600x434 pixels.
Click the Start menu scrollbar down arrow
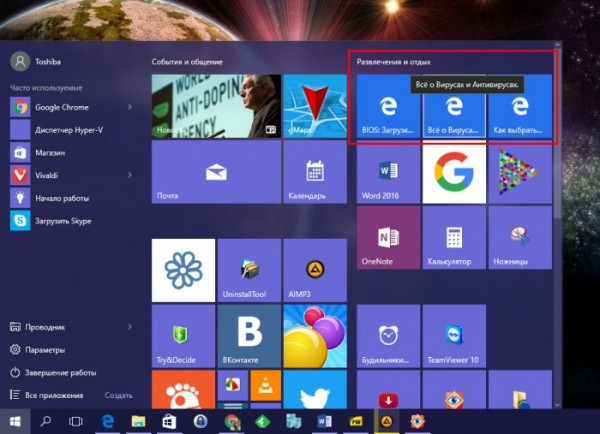click(x=557, y=405)
